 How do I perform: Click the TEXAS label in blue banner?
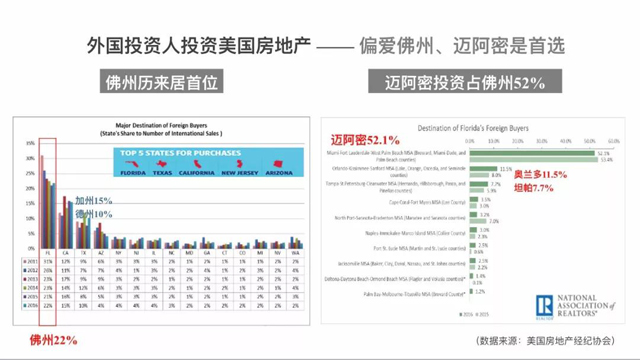tap(162, 173)
